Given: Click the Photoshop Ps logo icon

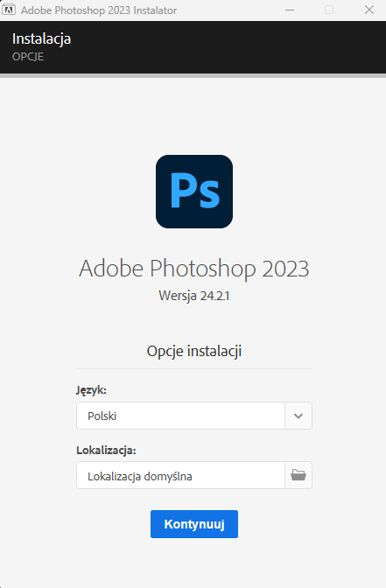Looking at the screenshot, I should [x=194, y=192].
